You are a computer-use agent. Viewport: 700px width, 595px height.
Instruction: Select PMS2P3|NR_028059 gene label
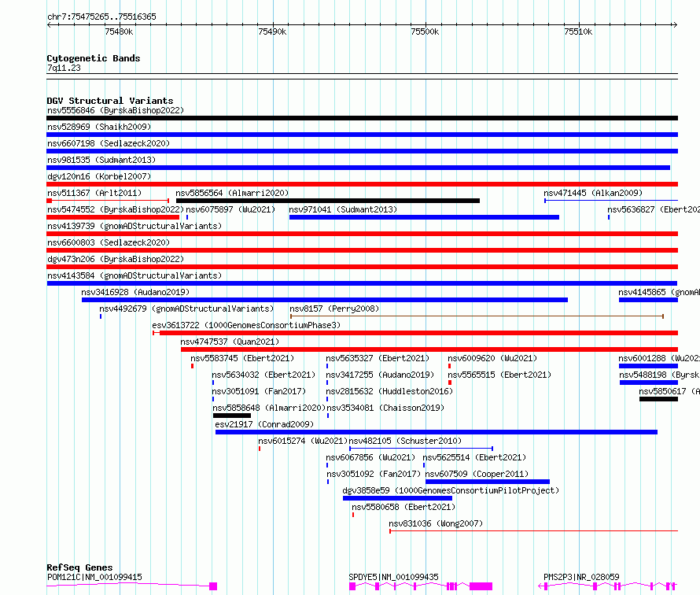pyautogui.click(x=581, y=577)
